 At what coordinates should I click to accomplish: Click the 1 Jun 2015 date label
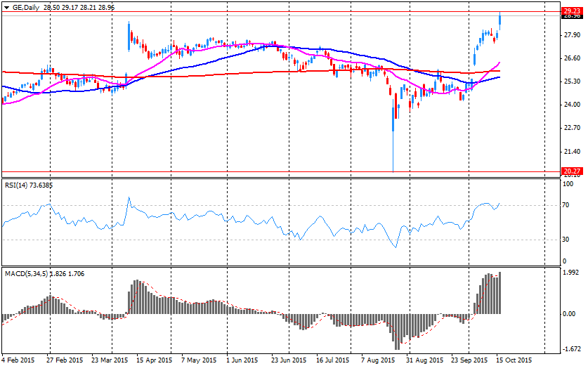click(x=242, y=360)
